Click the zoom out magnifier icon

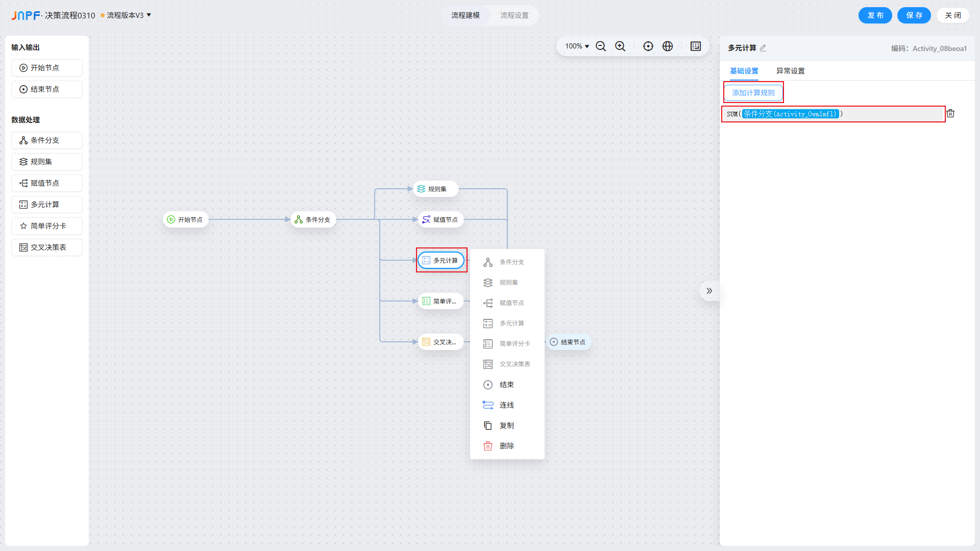point(601,46)
